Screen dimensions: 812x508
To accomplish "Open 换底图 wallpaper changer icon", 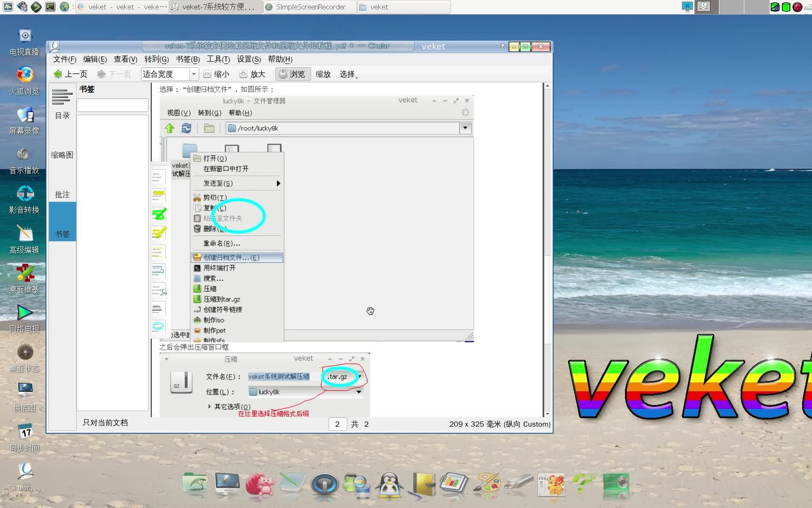I will [24, 397].
